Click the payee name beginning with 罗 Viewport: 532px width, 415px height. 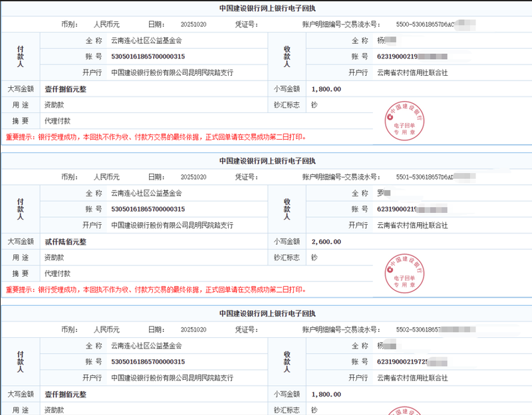(x=381, y=193)
